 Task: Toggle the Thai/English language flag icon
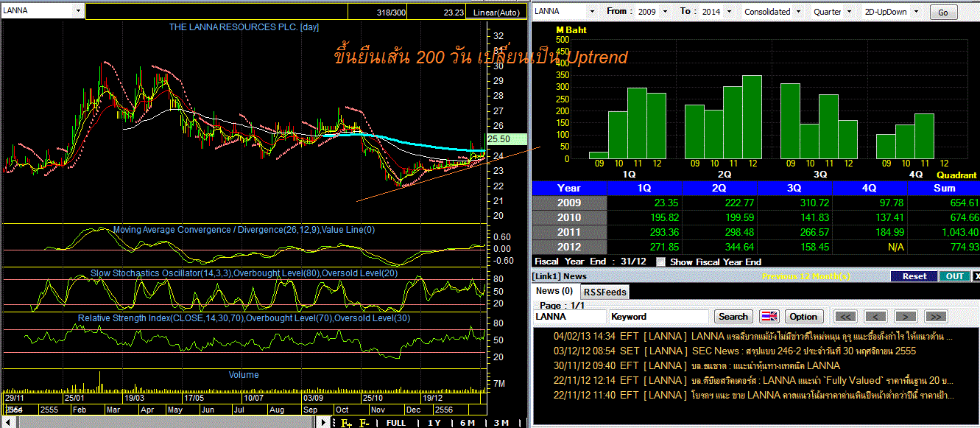769,317
